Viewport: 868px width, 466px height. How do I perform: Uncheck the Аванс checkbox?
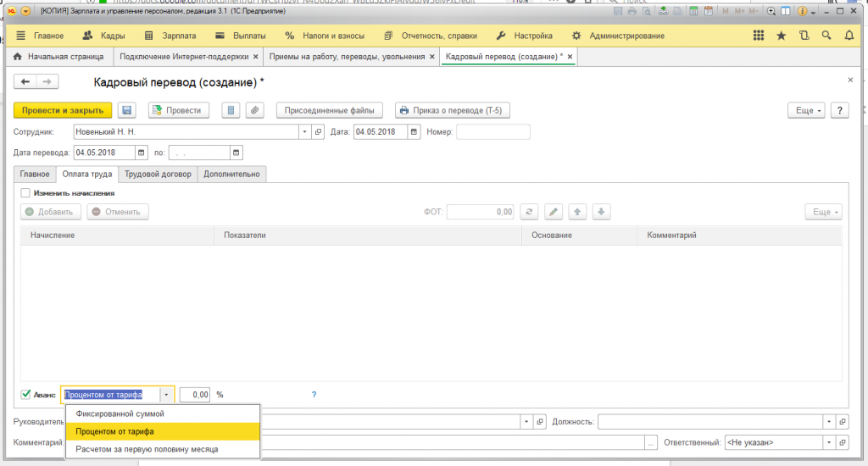point(25,395)
